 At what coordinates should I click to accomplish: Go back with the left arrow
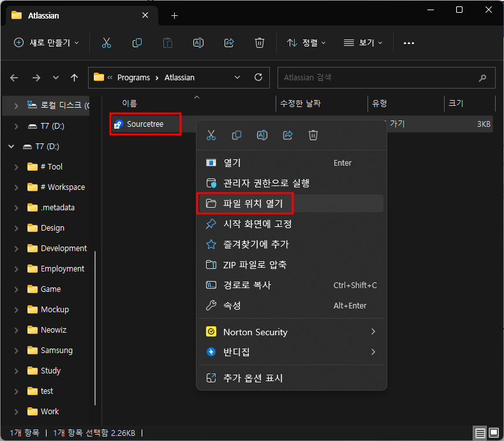point(14,78)
